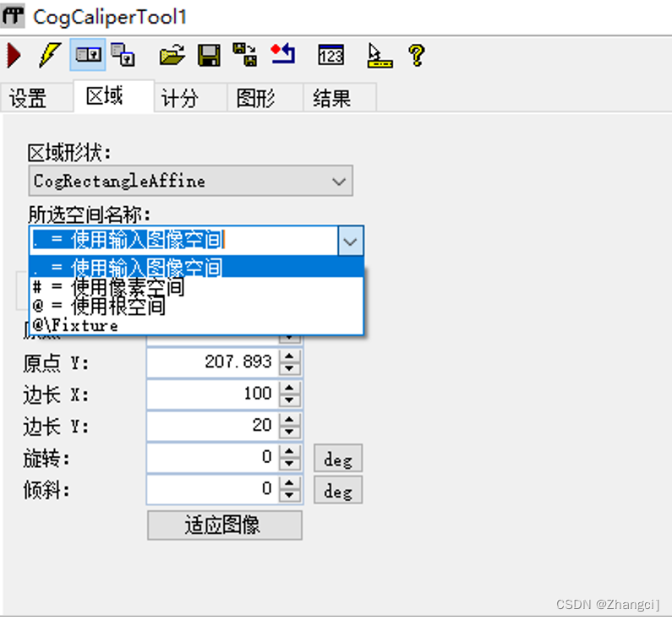Go to the 图形 tab

tap(265, 98)
